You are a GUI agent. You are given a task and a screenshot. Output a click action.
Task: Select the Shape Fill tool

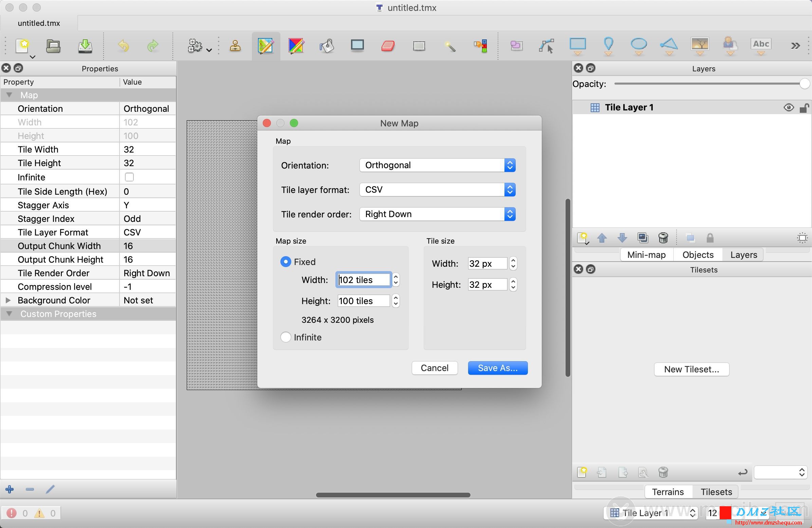pos(357,46)
